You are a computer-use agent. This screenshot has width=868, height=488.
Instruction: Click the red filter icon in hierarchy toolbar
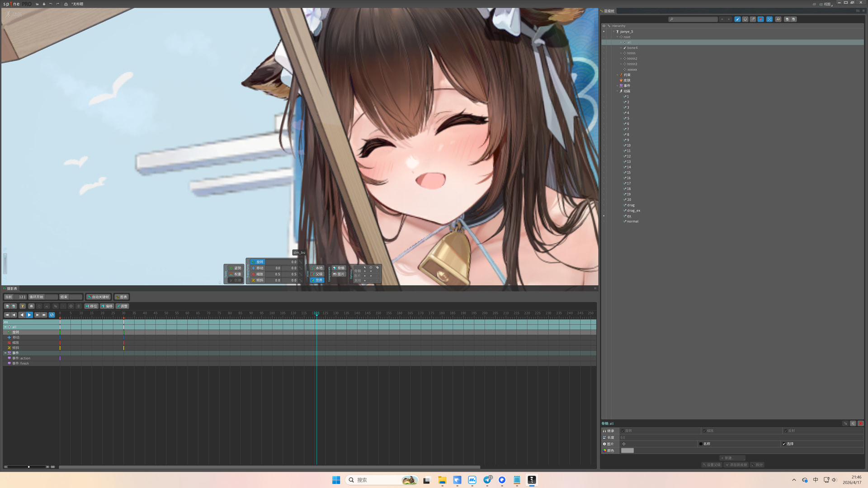tap(760, 19)
